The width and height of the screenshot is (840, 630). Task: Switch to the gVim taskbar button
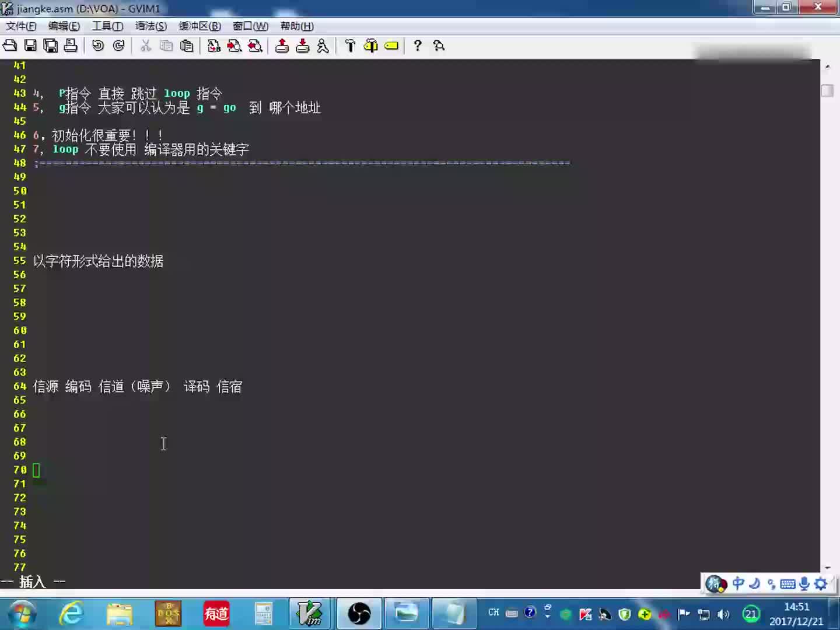tap(310, 614)
